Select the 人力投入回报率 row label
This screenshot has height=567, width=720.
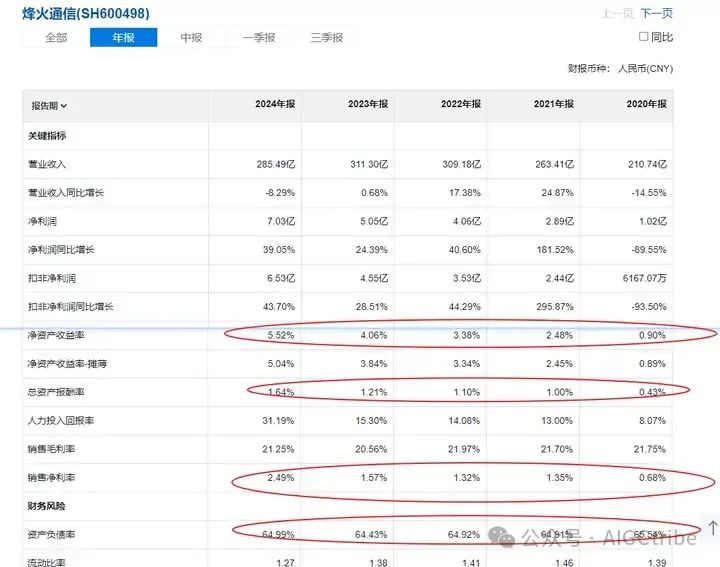[61, 421]
